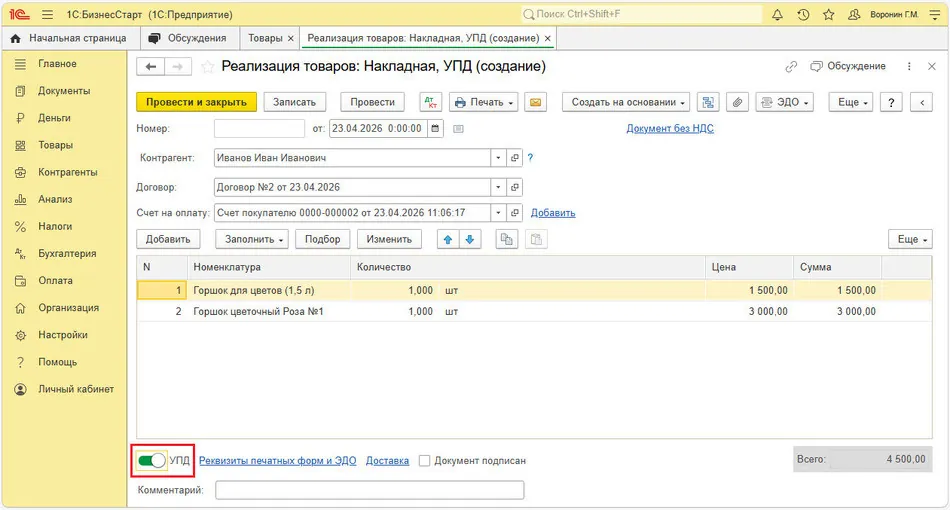Expand the Договор dropdown list
Screen dimensions: 950x510
tap(498, 187)
